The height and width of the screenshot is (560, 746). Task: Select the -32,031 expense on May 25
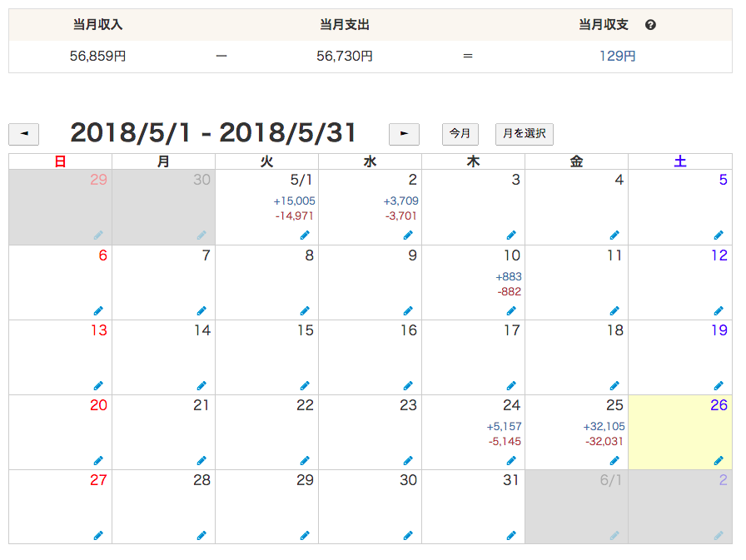pyautogui.click(x=604, y=442)
